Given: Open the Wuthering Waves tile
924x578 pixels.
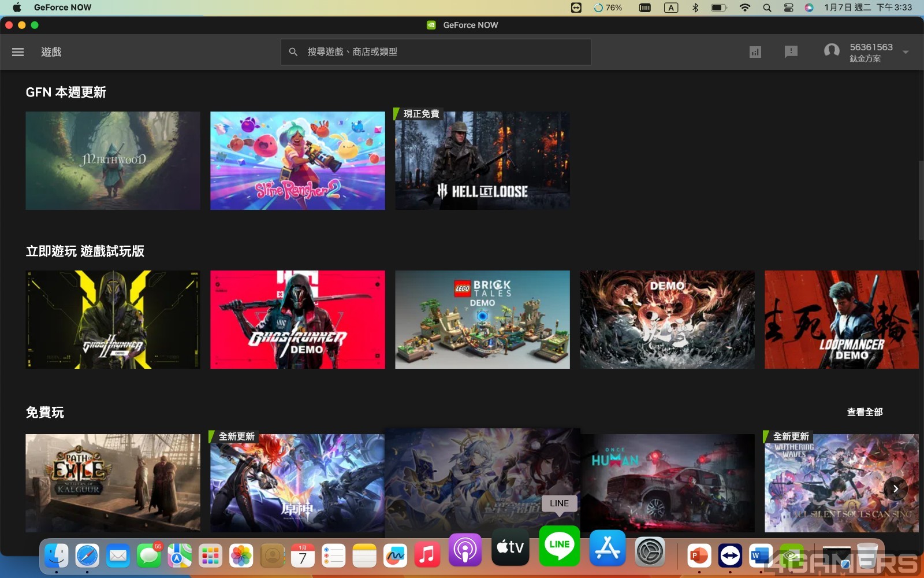Looking at the screenshot, I should coord(841,483).
